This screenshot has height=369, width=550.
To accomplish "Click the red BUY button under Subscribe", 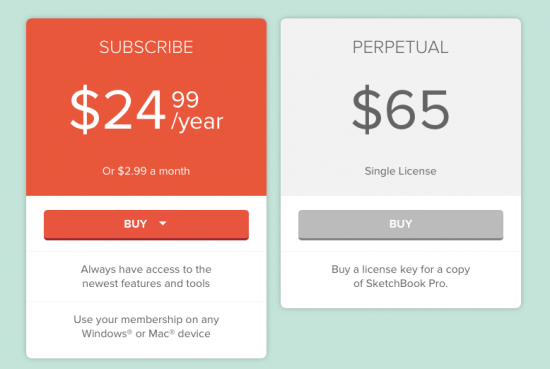I will [x=146, y=225].
